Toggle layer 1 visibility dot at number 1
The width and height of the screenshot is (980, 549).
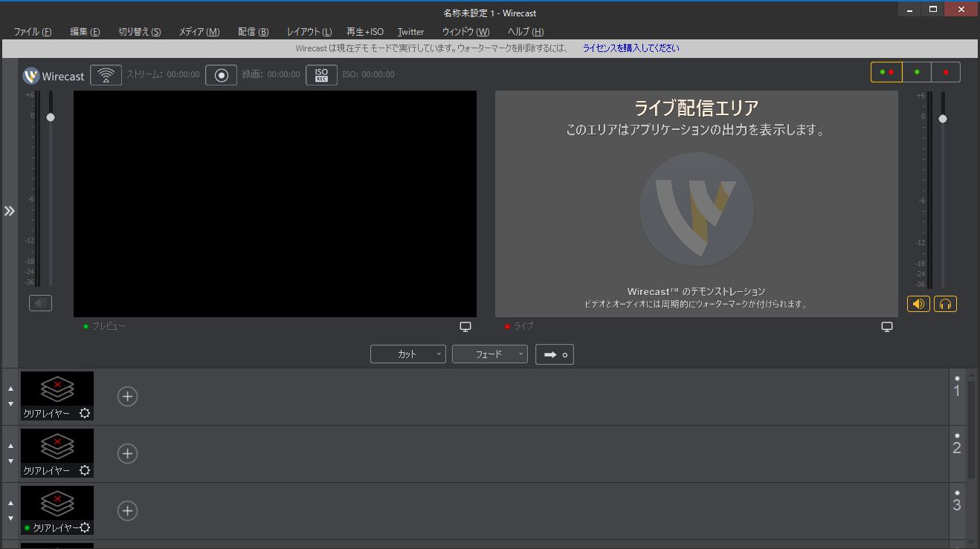point(957,378)
